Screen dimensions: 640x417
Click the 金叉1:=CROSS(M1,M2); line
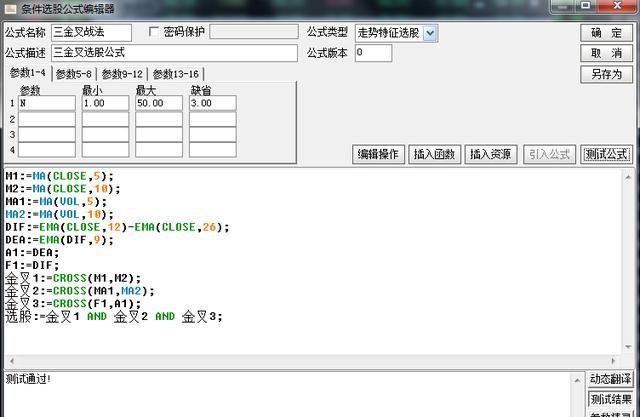(73, 278)
